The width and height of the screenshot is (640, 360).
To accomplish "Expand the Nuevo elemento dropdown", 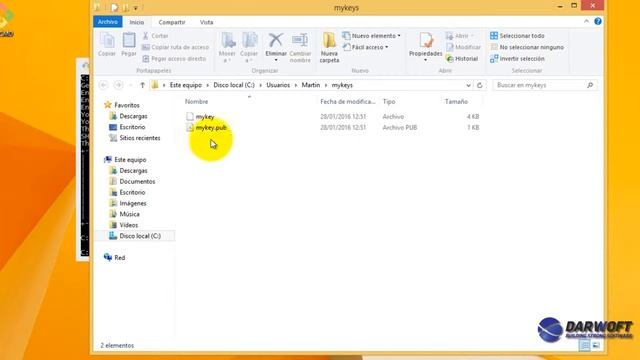I will (x=371, y=36).
